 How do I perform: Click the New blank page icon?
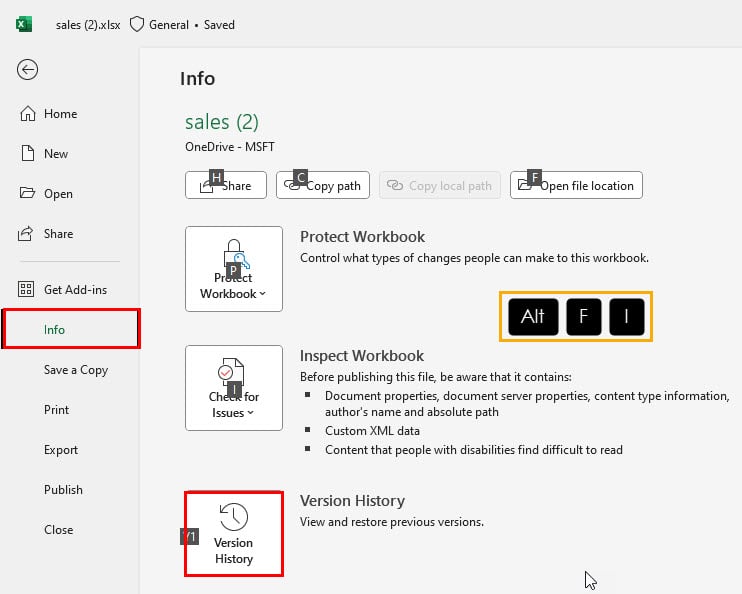(x=27, y=153)
